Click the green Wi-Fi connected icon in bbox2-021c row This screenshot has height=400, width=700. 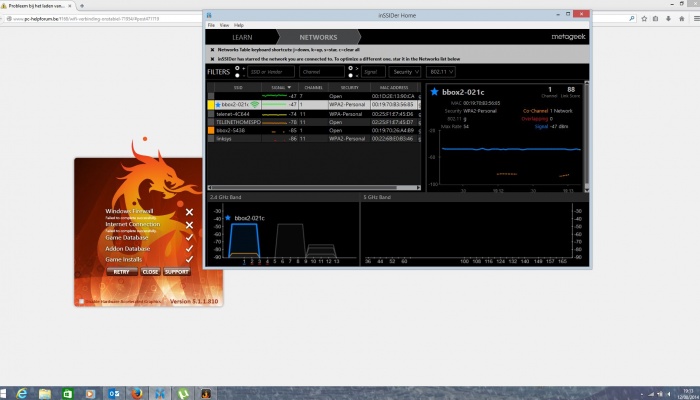(254, 104)
